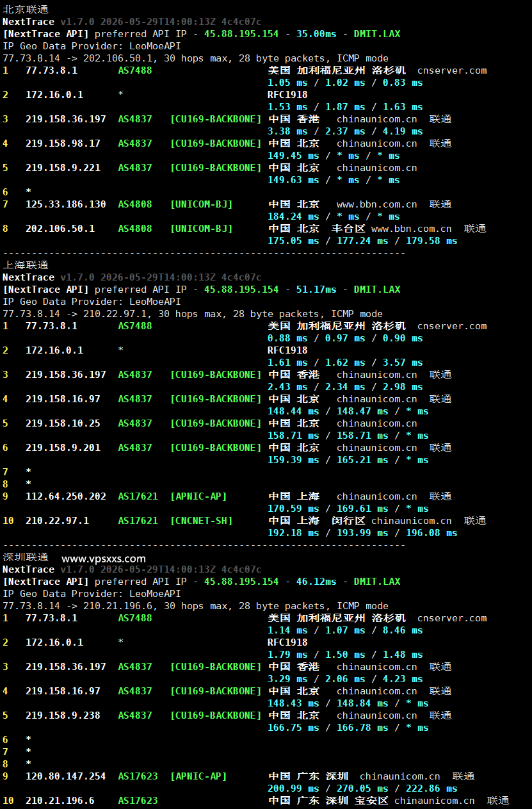Select hop IP 219.158.98.17
This screenshot has height=809, width=532.
pos(63,143)
